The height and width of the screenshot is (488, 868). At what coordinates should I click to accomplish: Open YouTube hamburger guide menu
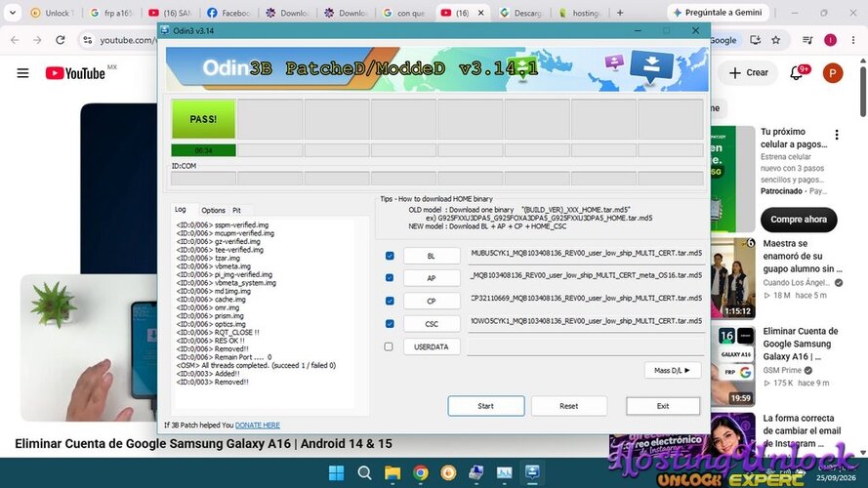[22, 73]
